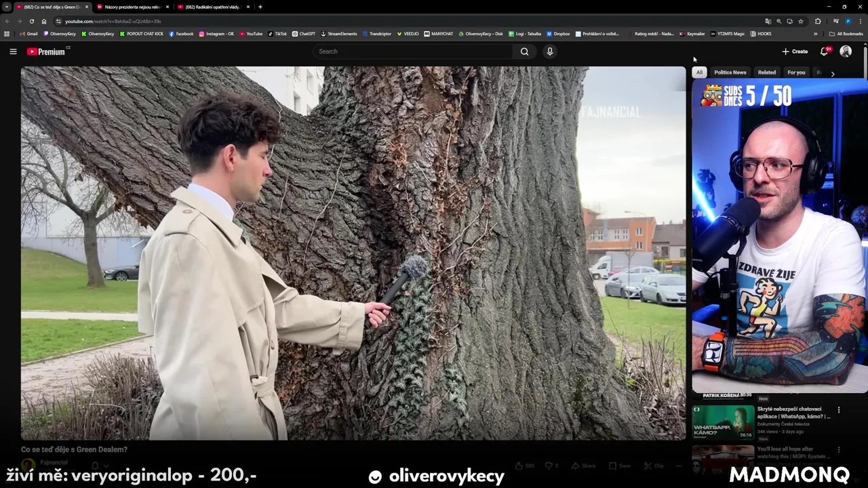Click the YouTube search input field

pyautogui.click(x=414, y=52)
